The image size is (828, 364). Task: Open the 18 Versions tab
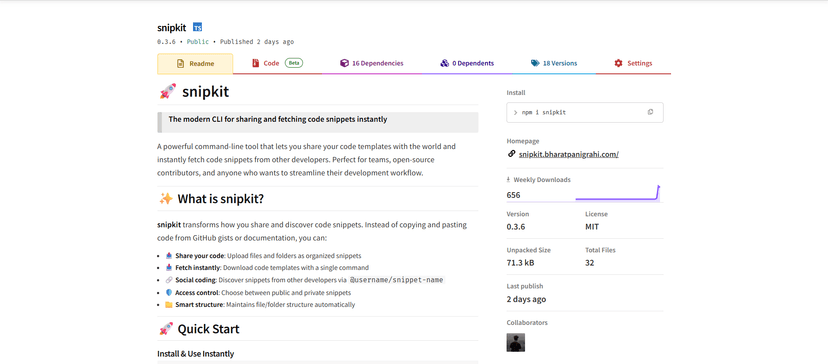click(x=554, y=63)
